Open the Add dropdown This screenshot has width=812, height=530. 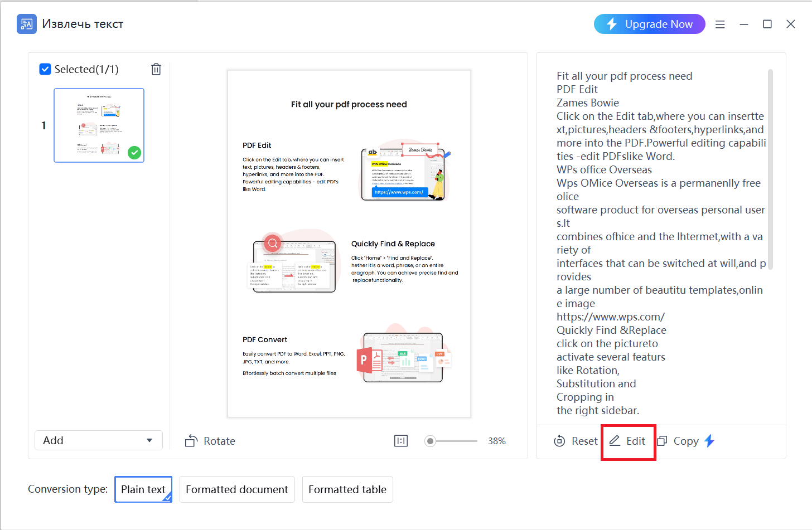pos(98,440)
